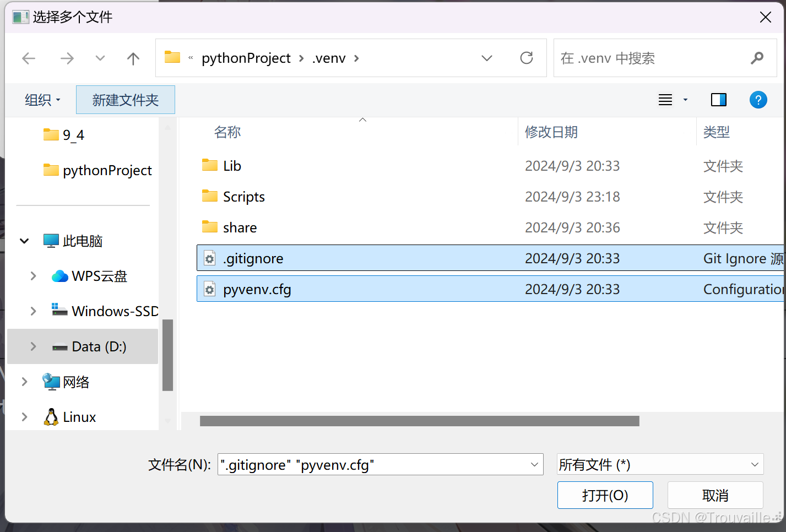Click the search magnifier icon
Screen dimensions: 786x532
(x=757, y=58)
